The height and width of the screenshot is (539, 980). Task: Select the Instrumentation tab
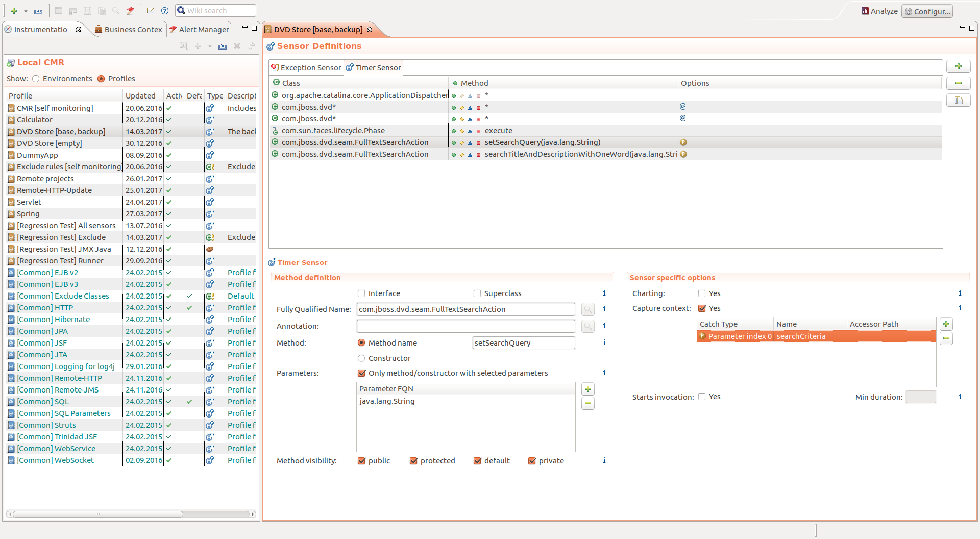[40, 30]
